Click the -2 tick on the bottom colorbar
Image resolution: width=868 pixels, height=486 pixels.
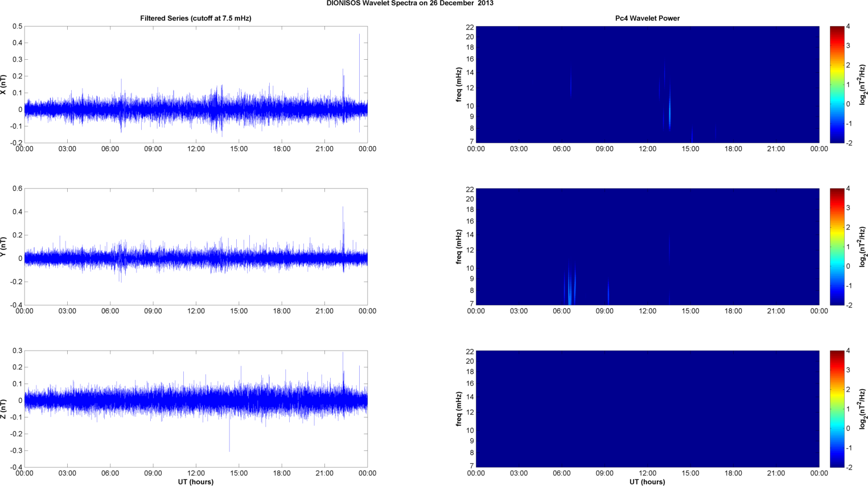click(x=848, y=467)
